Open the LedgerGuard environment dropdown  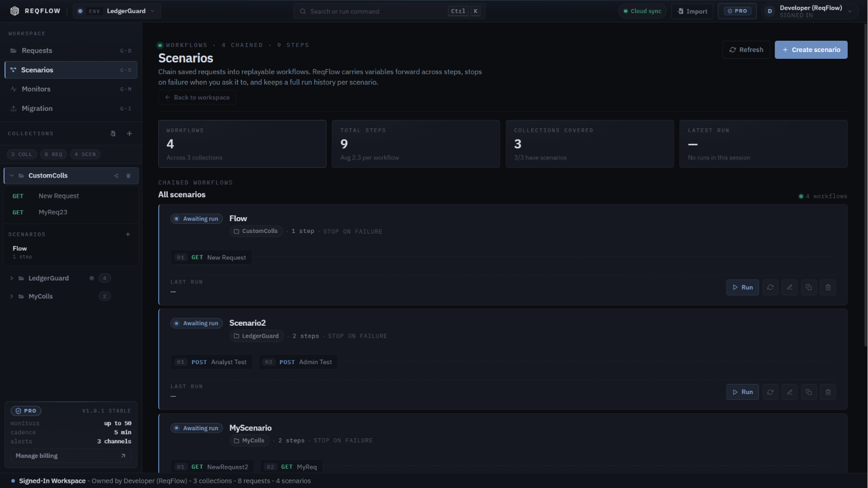(x=116, y=11)
